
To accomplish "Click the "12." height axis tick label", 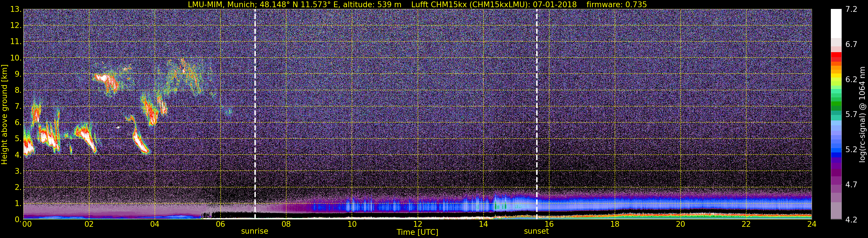I will [16, 25].
